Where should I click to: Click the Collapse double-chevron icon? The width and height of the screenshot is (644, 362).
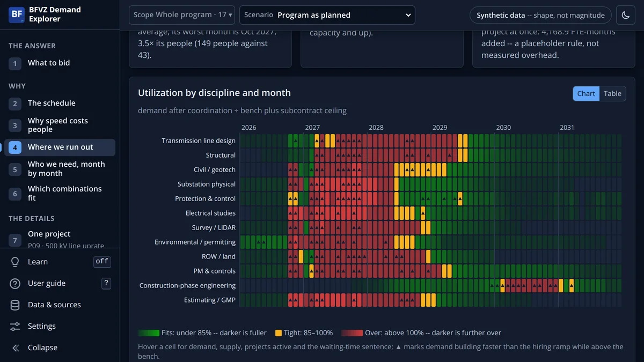pyautogui.click(x=15, y=348)
